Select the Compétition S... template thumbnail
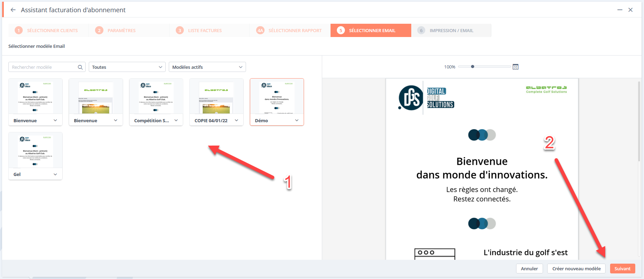The height and width of the screenshot is (279, 644). click(x=156, y=97)
